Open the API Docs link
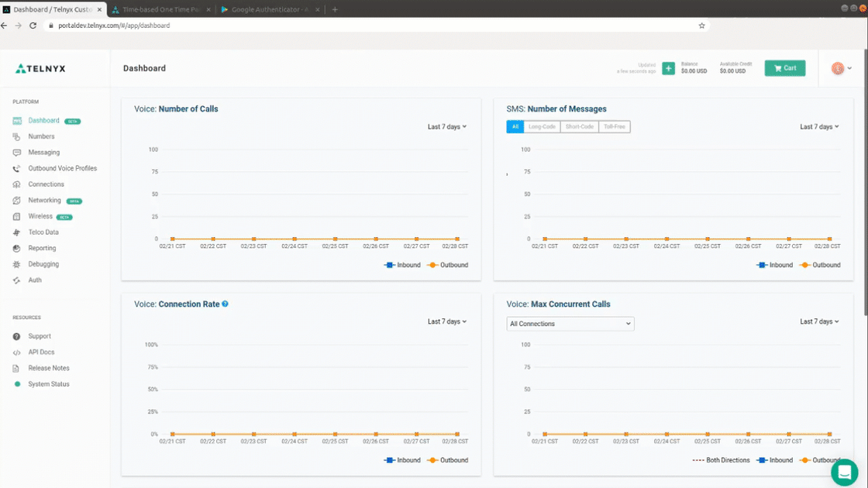This screenshot has height=488, width=868. click(41, 352)
